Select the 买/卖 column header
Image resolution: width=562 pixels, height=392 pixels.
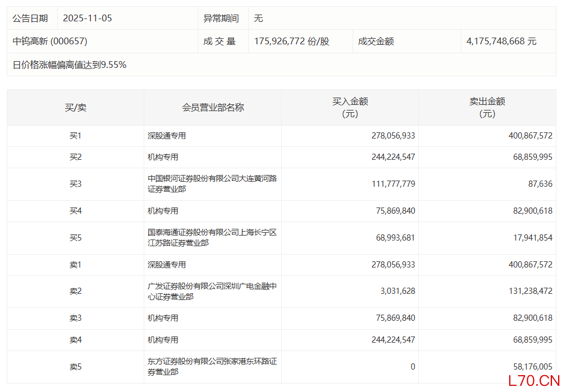point(75,108)
